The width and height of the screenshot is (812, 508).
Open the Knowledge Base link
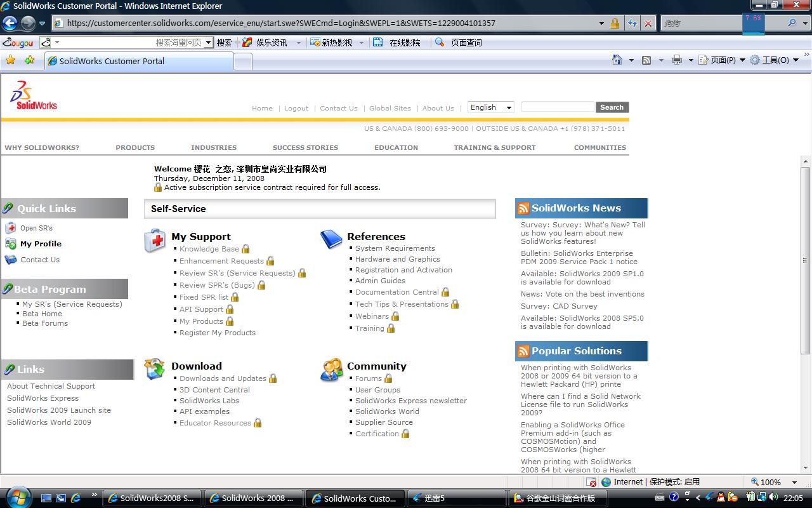click(209, 249)
